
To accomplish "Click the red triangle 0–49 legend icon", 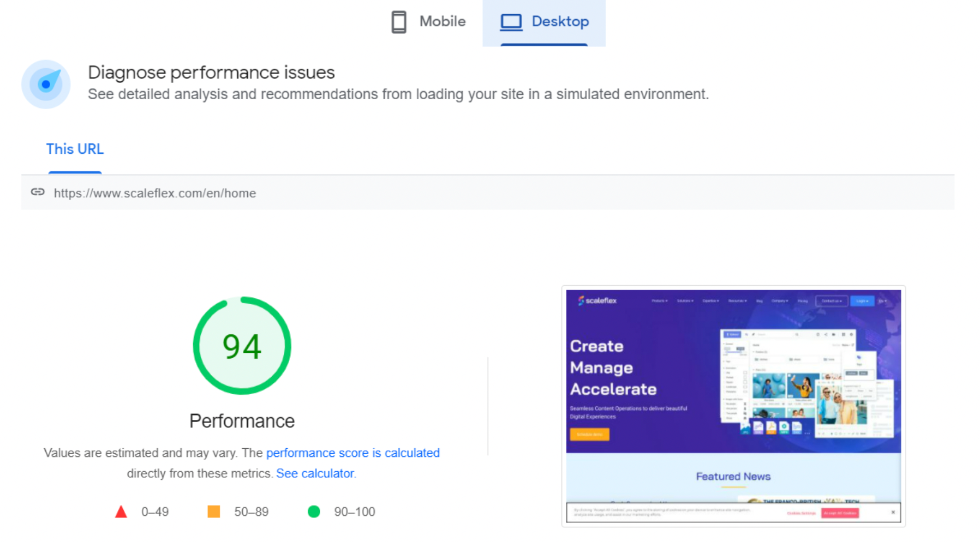I will click(121, 511).
